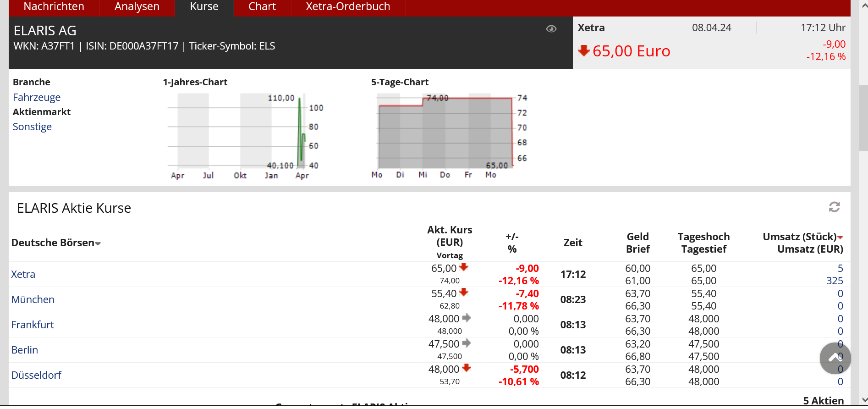Sort by Umsatz (Stück) column arrow

[840, 238]
